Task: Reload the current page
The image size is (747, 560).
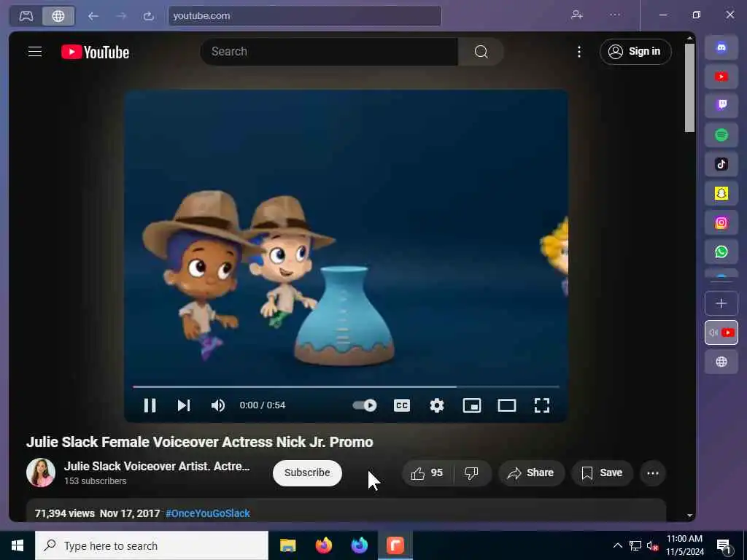Action: pyautogui.click(x=149, y=16)
